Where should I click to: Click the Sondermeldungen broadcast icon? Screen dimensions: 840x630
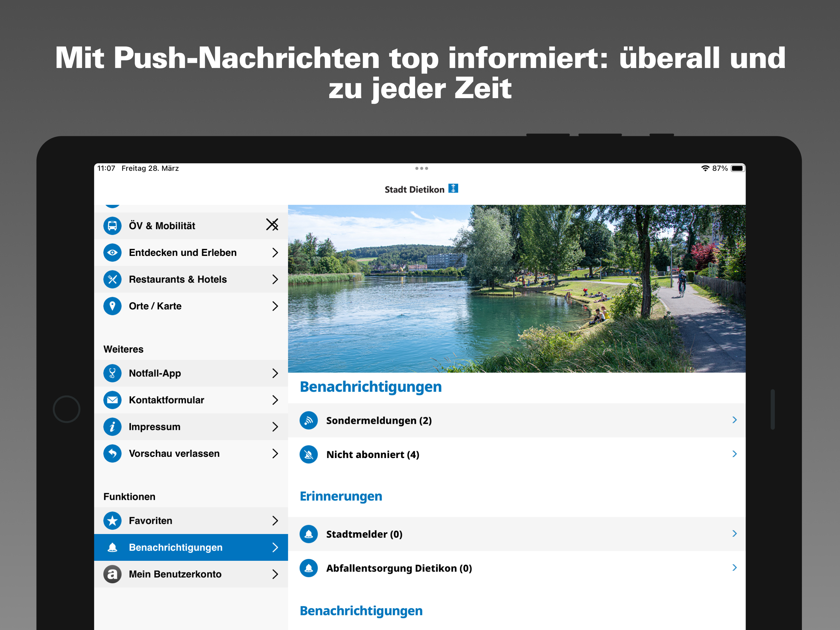[x=309, y=420]
